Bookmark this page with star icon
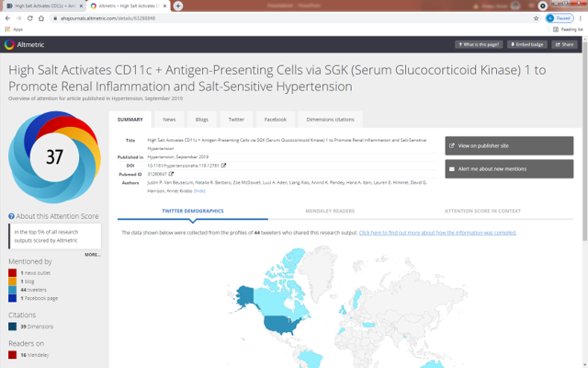This screenshot has height=368, width=588. click(x=536, y=18)
